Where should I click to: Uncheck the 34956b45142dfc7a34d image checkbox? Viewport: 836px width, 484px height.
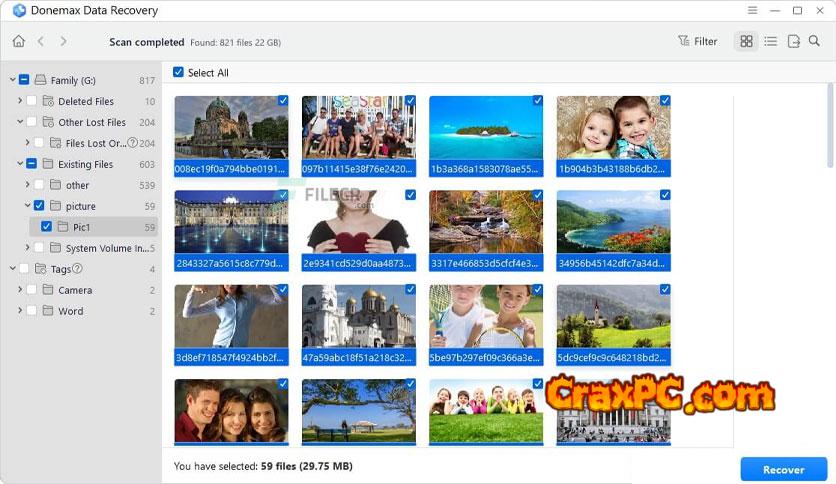(x=665, y=195)
